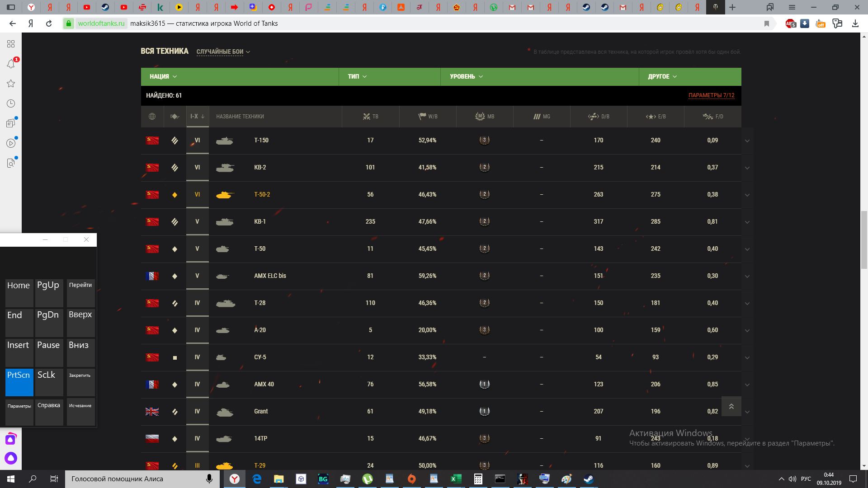Screen dimensions: 868x488
Task: Open Microsoft Edge from the taskbar
Action: point(257,479)
